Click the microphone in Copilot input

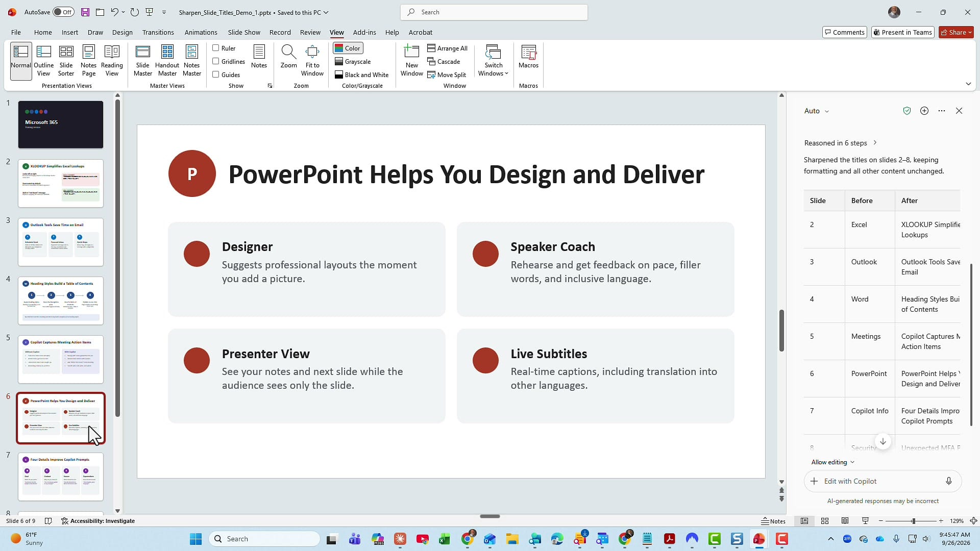tap(948, 481)
